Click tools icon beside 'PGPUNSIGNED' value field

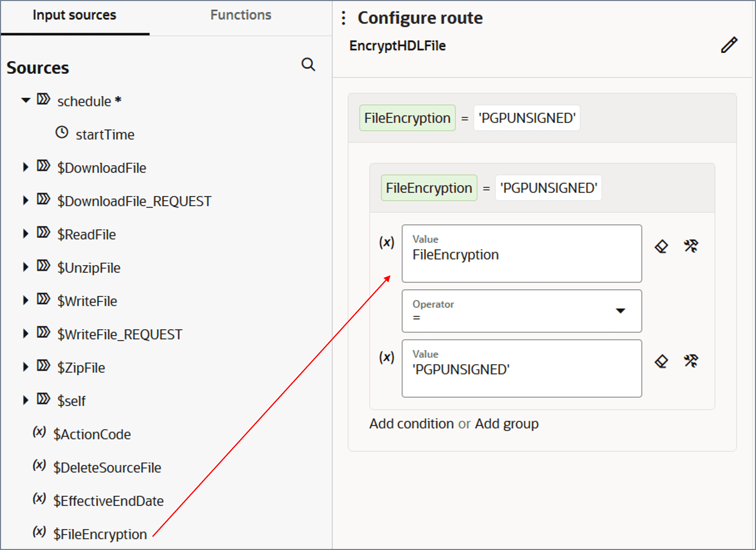[691, 361]
